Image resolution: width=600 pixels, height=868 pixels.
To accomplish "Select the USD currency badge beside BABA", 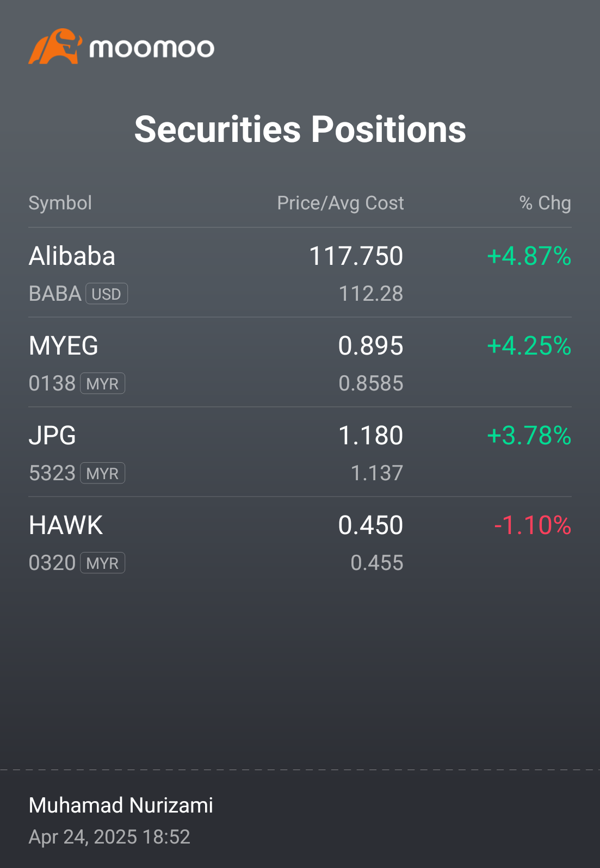I will click(x=107, y=294).
